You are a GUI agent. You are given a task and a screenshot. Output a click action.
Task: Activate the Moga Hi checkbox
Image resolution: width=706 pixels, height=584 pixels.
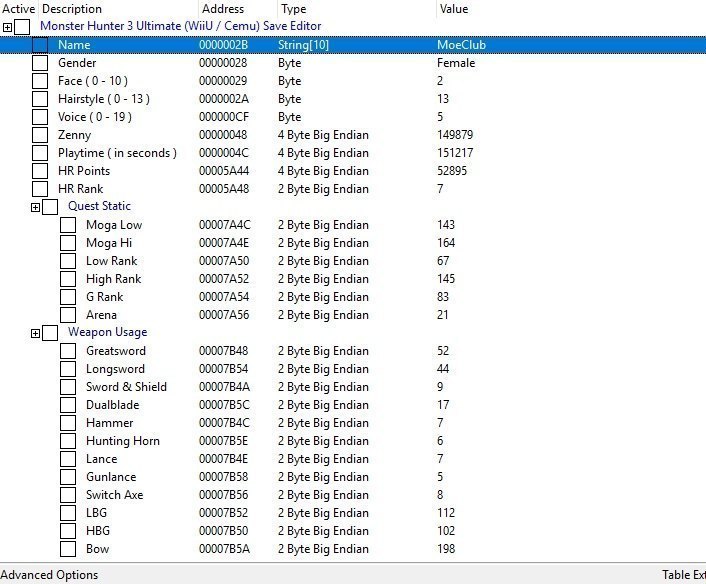(68, 243)
